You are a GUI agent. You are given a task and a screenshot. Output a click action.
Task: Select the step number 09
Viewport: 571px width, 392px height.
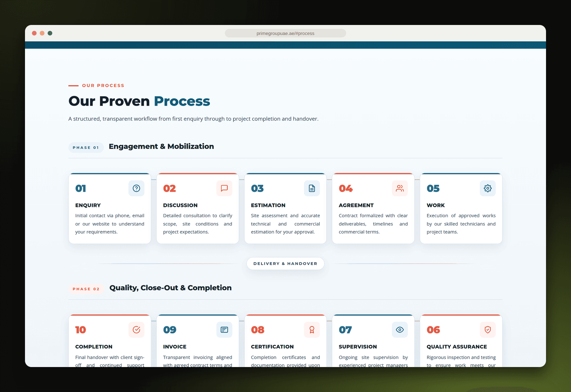coord(170,330)
